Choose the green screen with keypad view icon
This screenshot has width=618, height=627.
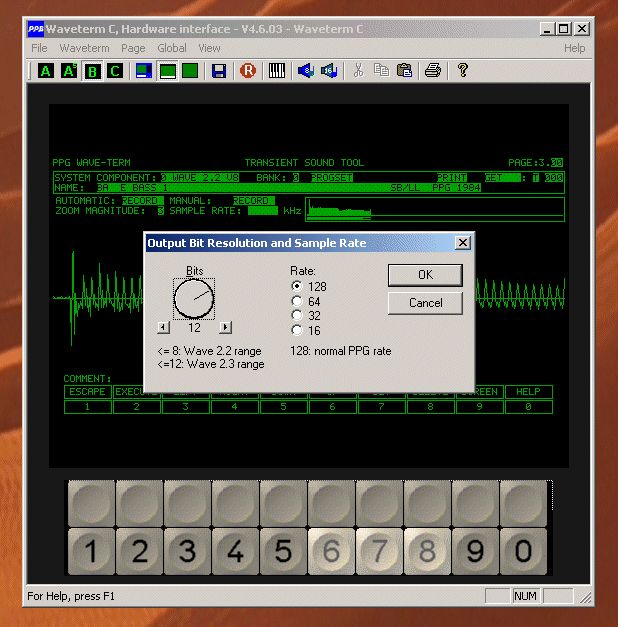click(x=168, y=71)
